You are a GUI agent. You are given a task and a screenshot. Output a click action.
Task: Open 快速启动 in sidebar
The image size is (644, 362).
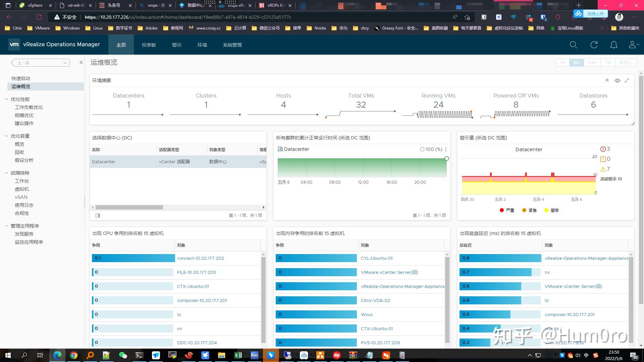point(21,78)
